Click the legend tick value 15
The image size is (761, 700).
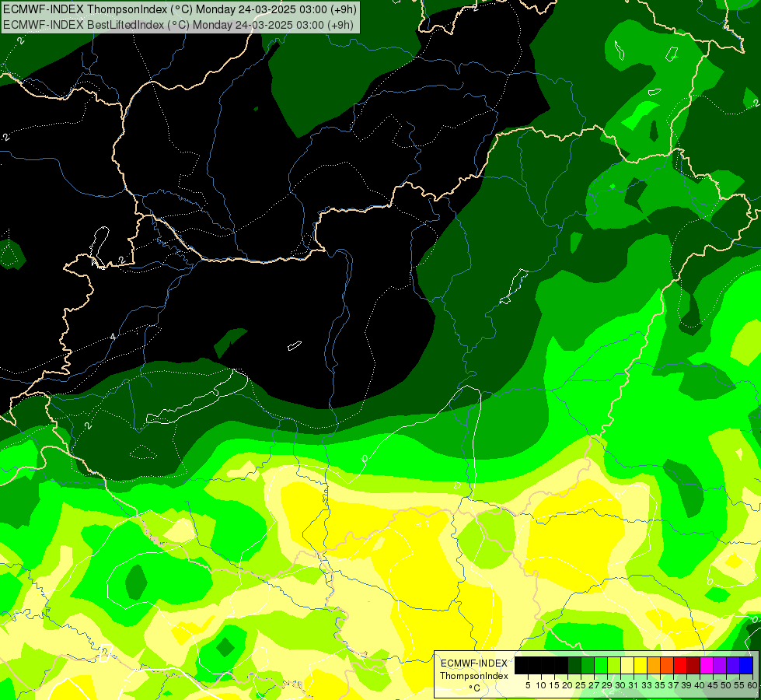[554, 685]
